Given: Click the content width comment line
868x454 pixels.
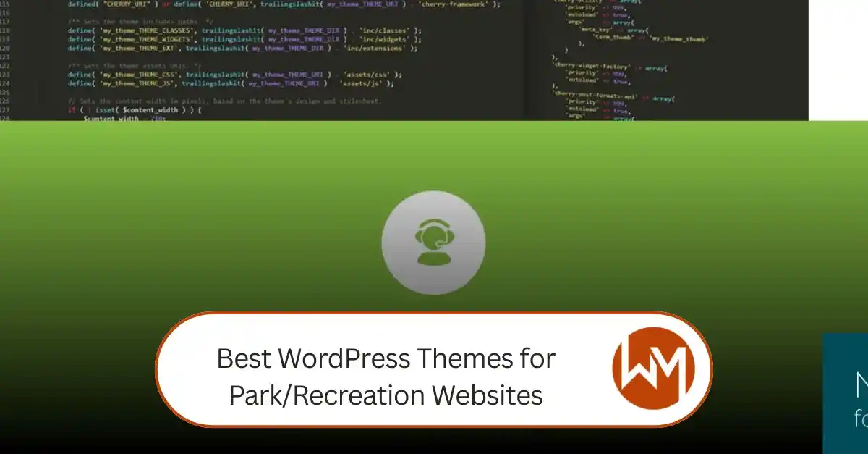Looking at the screenshot, I should click(x=224, y=101).
